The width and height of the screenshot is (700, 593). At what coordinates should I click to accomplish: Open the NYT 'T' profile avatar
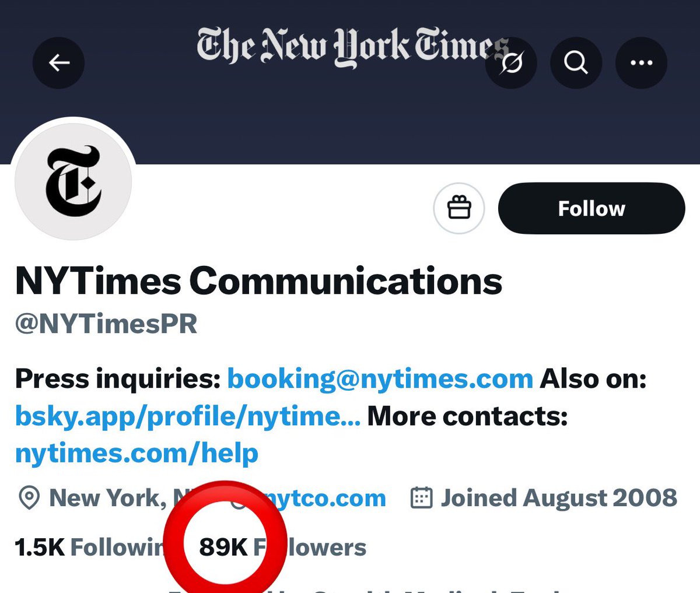coord(73,182)
